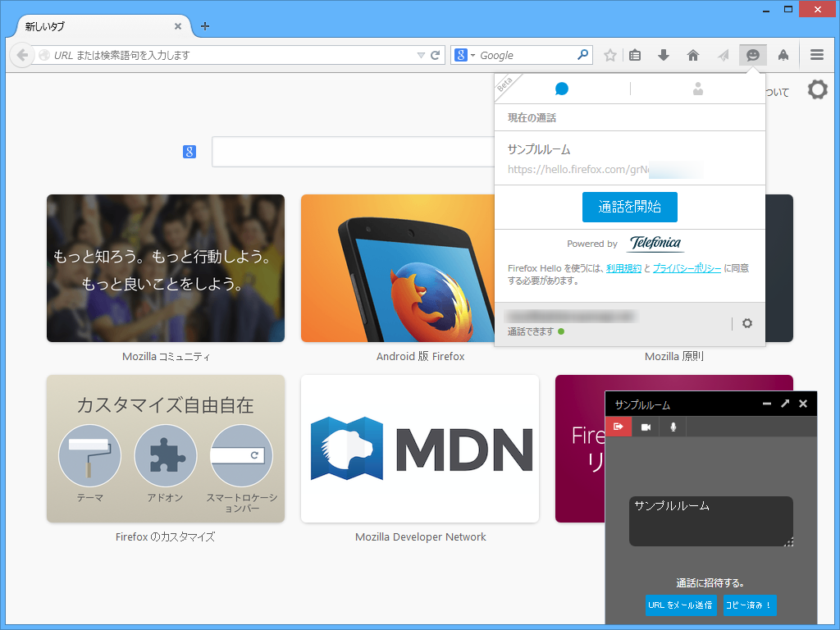Open Hello account settings gear next to status
The height and width of the screenshot is (630, 840).
coord(746,323)
